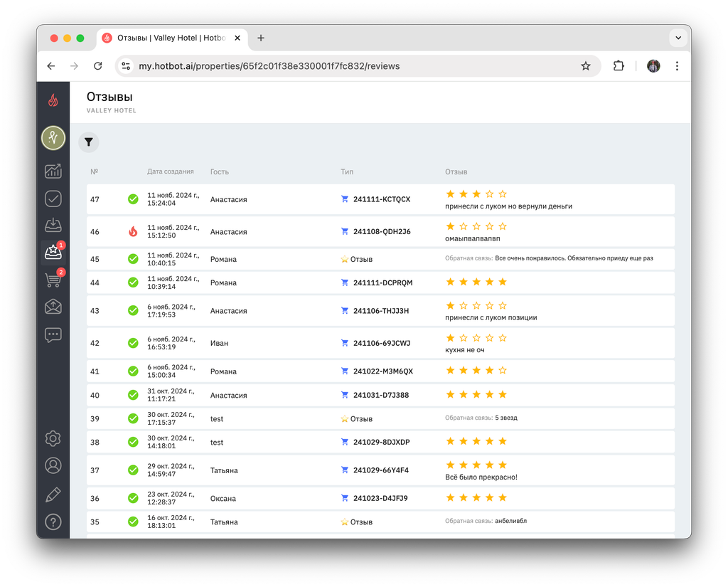Click the star icon in review 45 type
Image resolution: width=728 pixels, height=587 pixels.
(x=344, y=259)
